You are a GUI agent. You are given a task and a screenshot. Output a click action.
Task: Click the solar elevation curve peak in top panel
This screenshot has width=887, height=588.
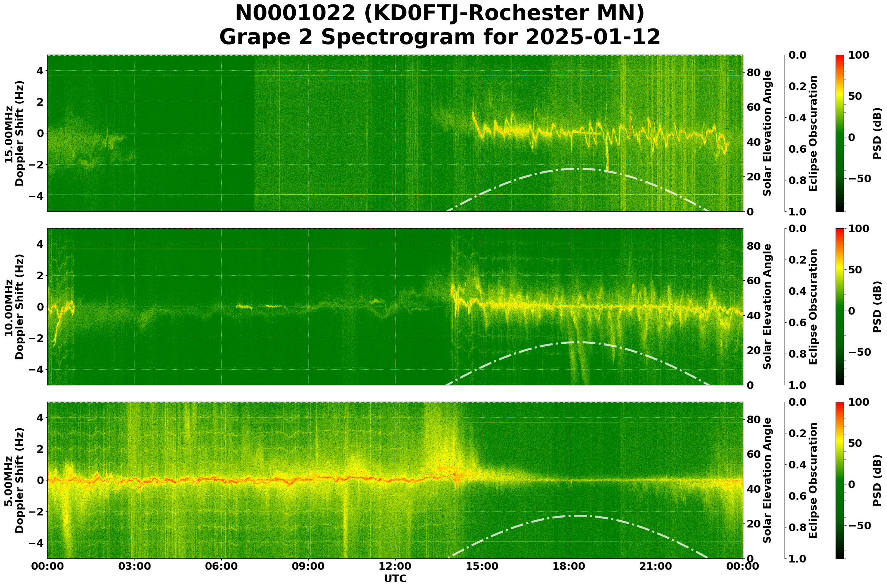(x=577, y=169)
